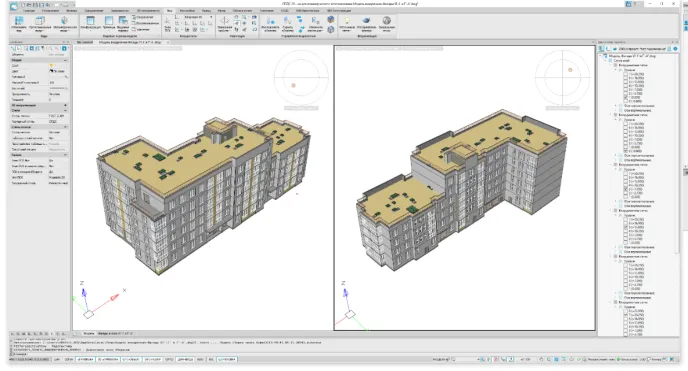Select the isometric views icon in ribbon
The image size is (688, 371).
click(64, 21)
